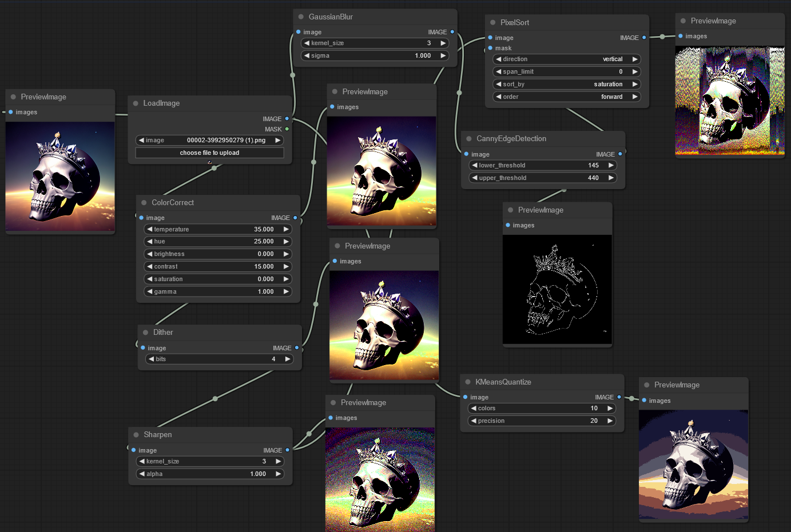Collapse the KMeansQuantize node via header dot

[468, 382]
